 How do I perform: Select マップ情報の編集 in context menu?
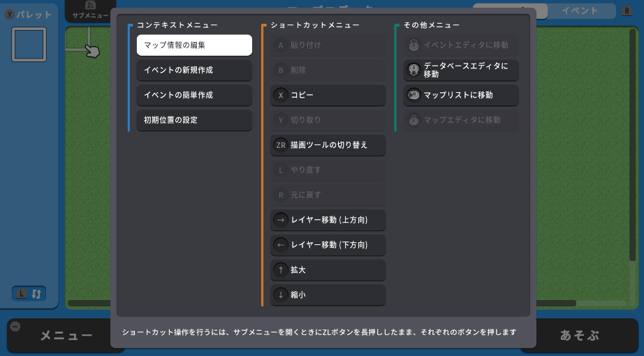(194, 45)
